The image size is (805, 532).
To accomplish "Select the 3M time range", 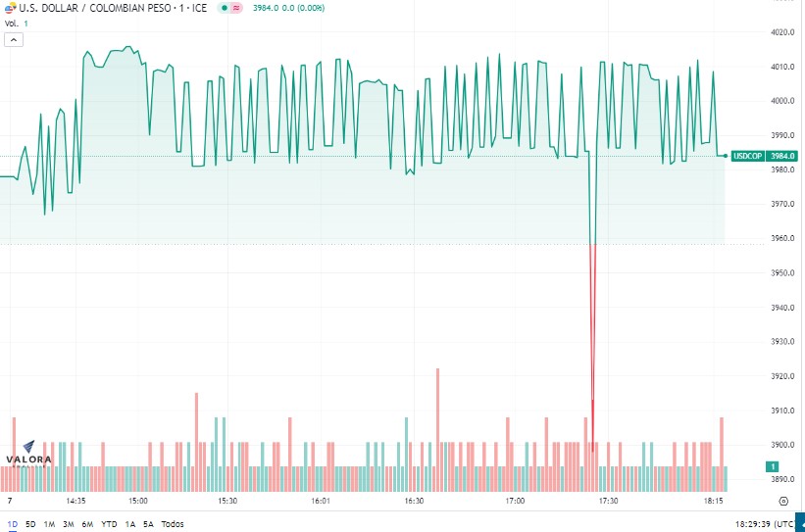I will click(69, 524).
